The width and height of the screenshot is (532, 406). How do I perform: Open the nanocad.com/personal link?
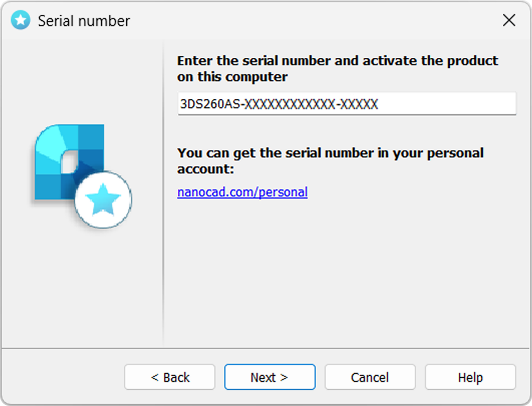pyautogui.click(x=242, y=192)
